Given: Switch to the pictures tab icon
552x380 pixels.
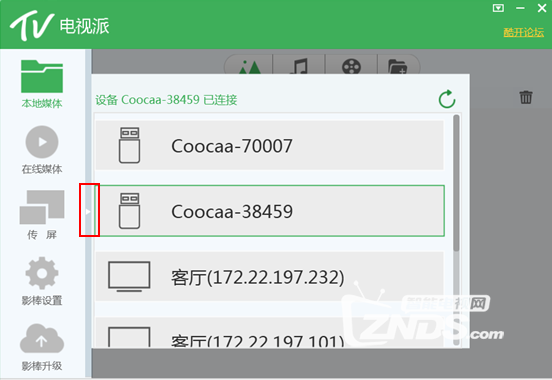Looking at the screenshot, I should tap(250, 66).
